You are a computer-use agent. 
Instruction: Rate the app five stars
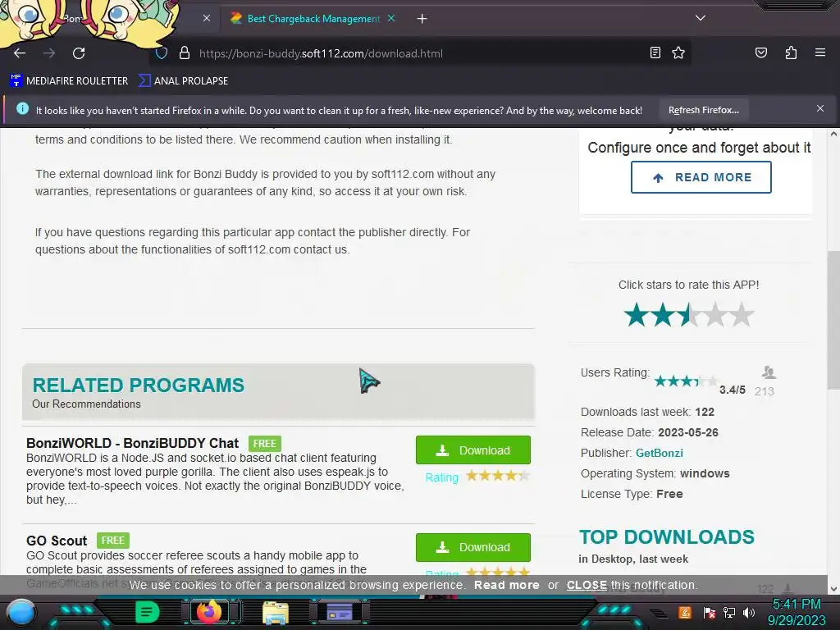(x=742, y=315)
